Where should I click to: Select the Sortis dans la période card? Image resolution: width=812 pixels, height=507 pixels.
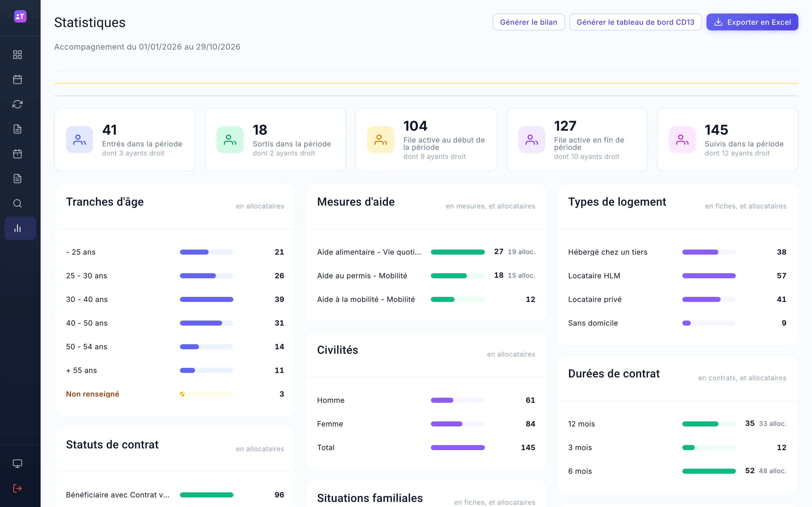pos(275,140)
